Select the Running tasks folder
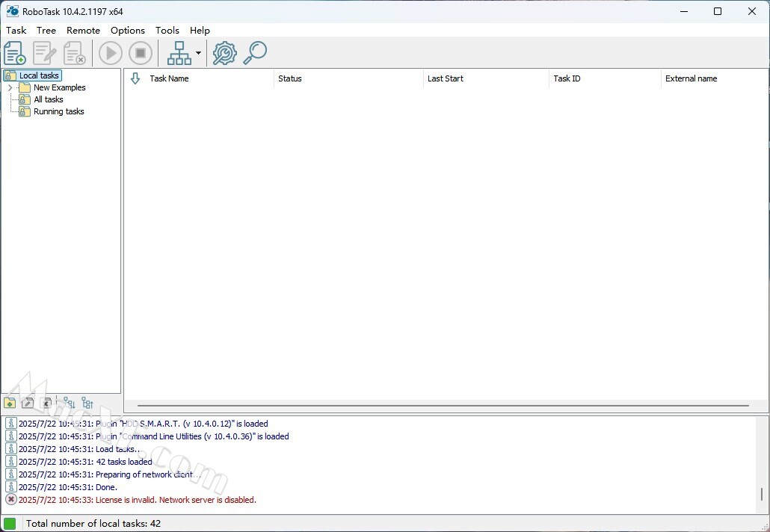 coord(58,111)
